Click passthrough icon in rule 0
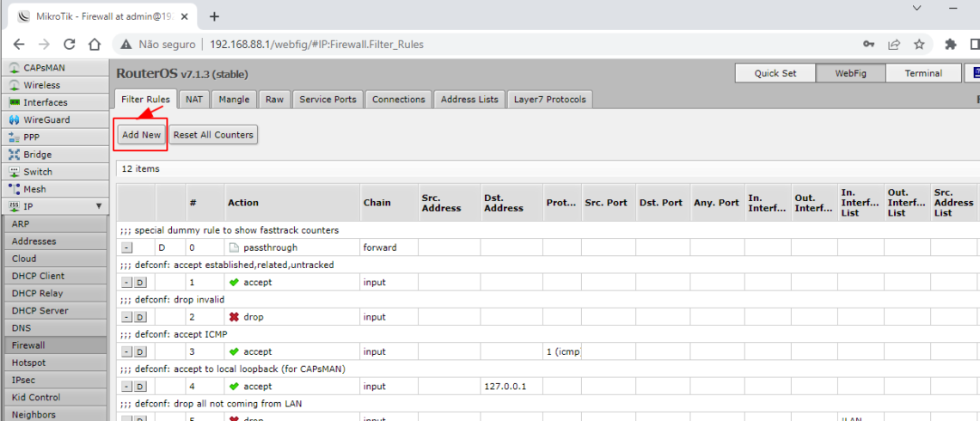The height and width of the screenshot is (421, 980). [235, 247]
